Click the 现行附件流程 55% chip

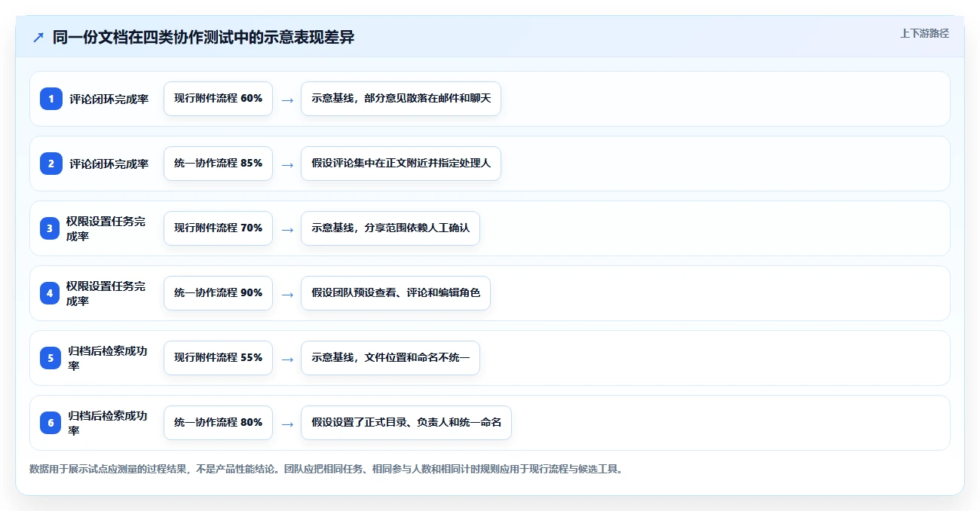coord(218,358)
